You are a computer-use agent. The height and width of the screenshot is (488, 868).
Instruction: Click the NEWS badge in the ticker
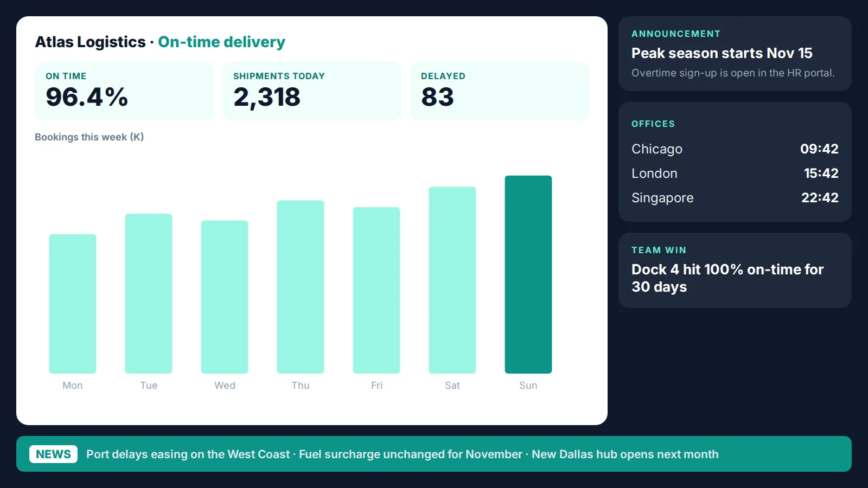[x=53, y=454]
